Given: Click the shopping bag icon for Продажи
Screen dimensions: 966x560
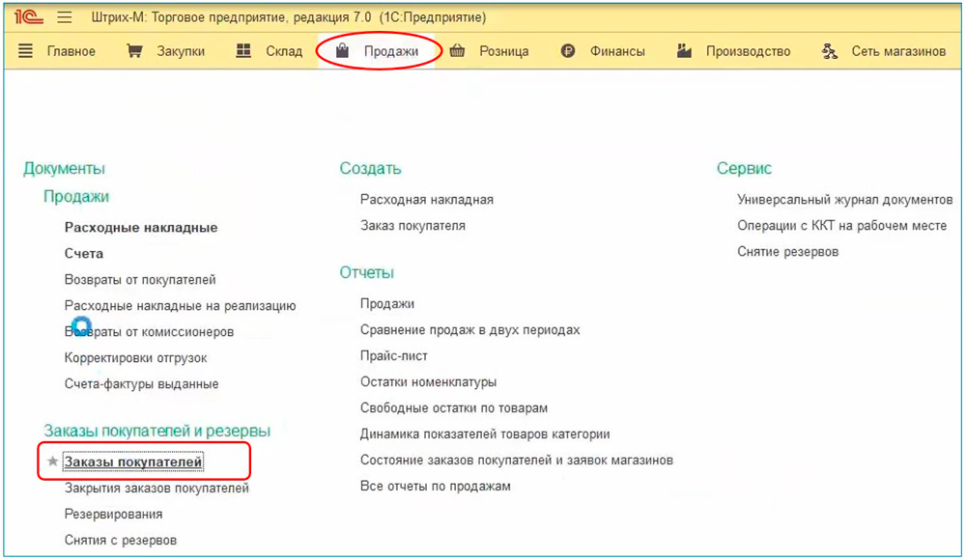Looking at the screenshot, I should click(x=342, y=51).
